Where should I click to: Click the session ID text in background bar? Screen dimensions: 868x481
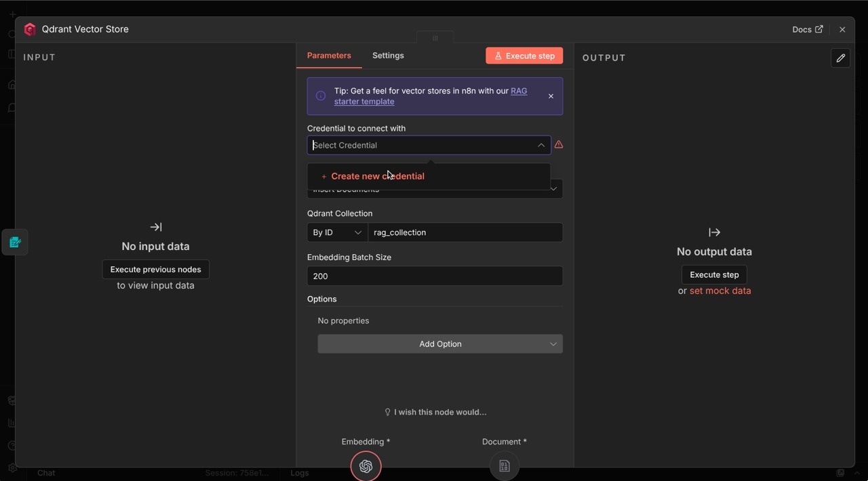237,473
